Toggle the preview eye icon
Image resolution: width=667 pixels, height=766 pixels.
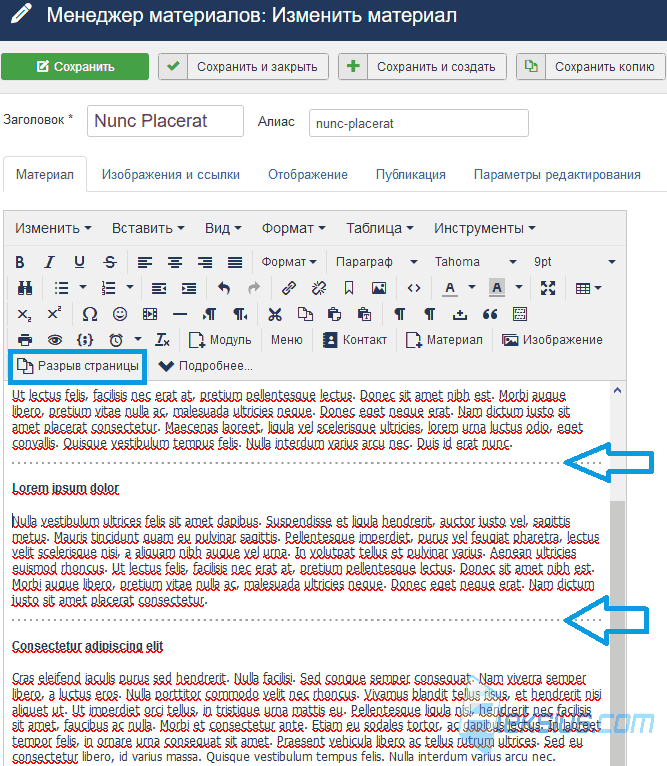click(x=55, y=340)
